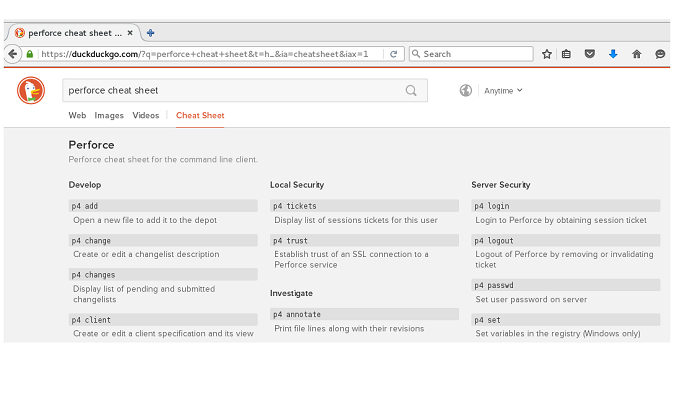Click 'Display list of sessions tickets for this user'
Viewport: 700px width, 397px height.
click(x=356, y=220)
